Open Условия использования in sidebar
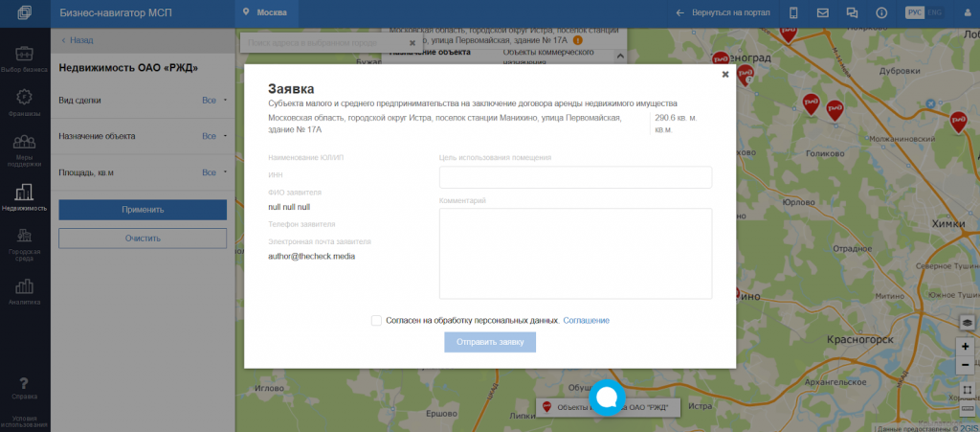980x432 pixels. pyautogui.click(x=24, y=421)
